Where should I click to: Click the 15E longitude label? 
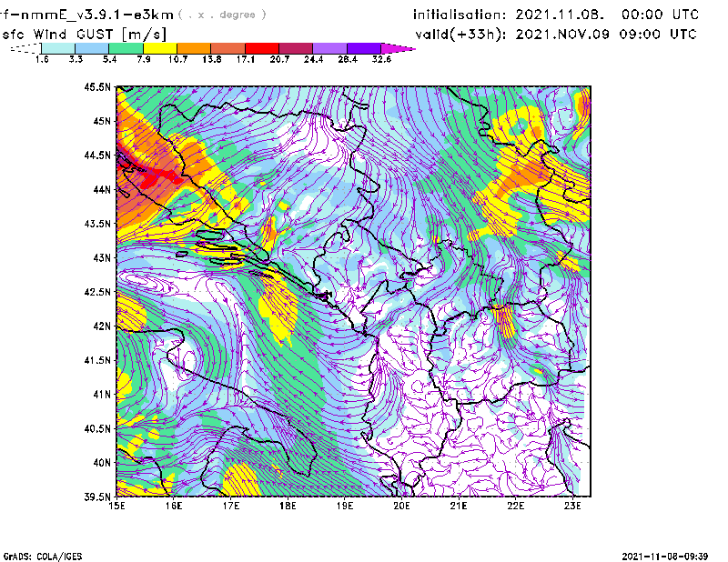coord(116,506)
